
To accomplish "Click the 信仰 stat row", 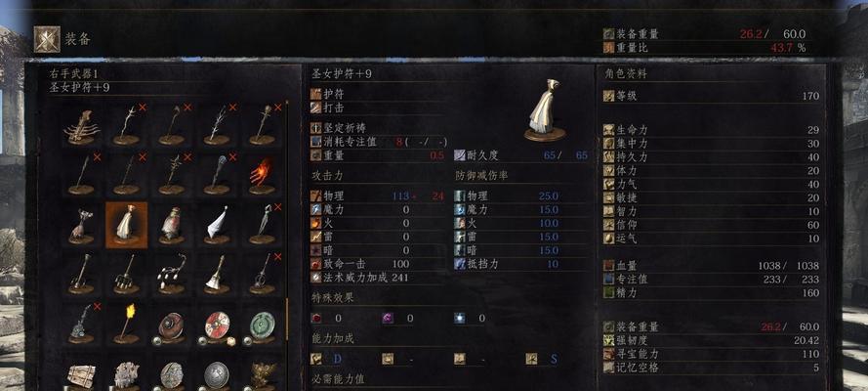I will coord(712,224).
